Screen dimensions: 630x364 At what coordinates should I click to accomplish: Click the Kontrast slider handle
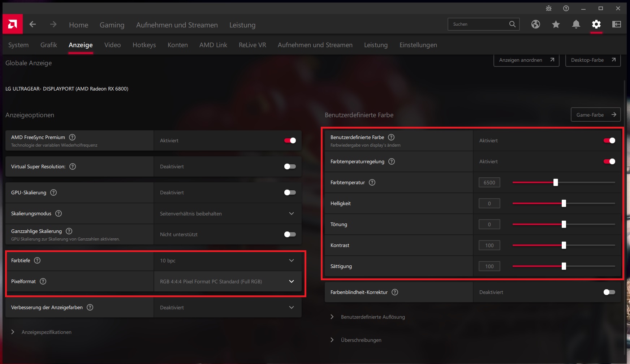click(564, 245)
